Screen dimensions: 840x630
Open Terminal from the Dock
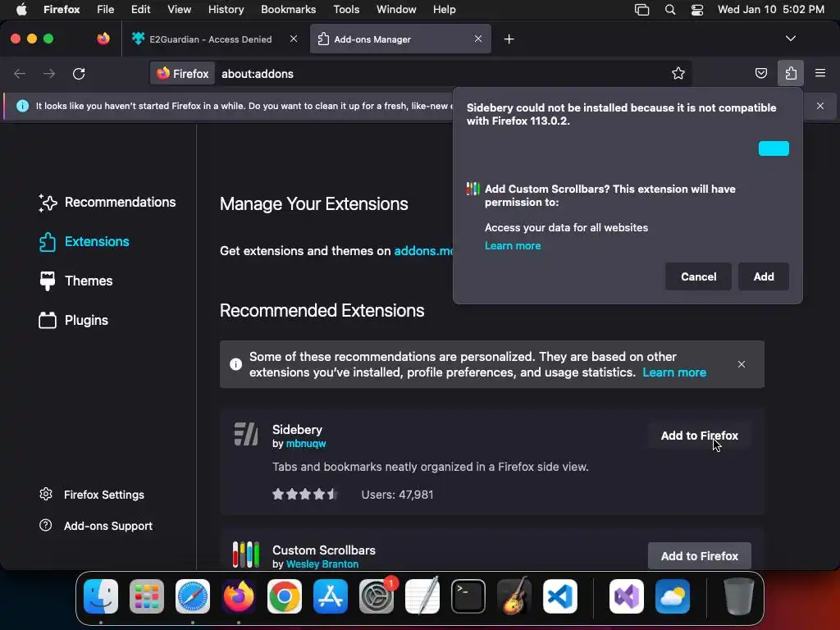coord(468,596)
